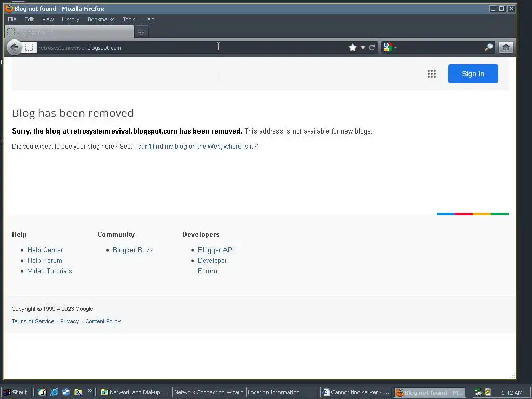Click the 'Blog has been removed' heading
The height and width of the screenshot is (399, 532).
[73, 113]
